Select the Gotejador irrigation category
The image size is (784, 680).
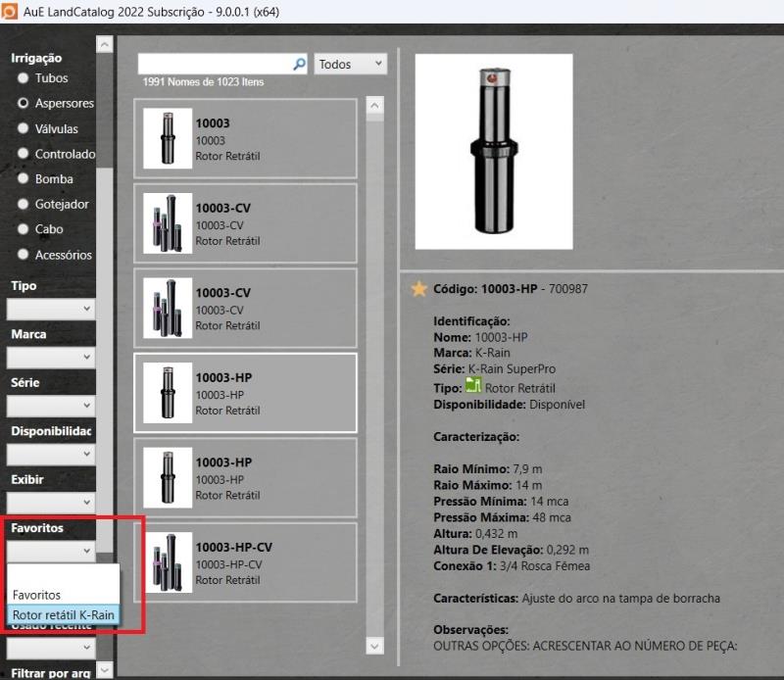point(24,204)
